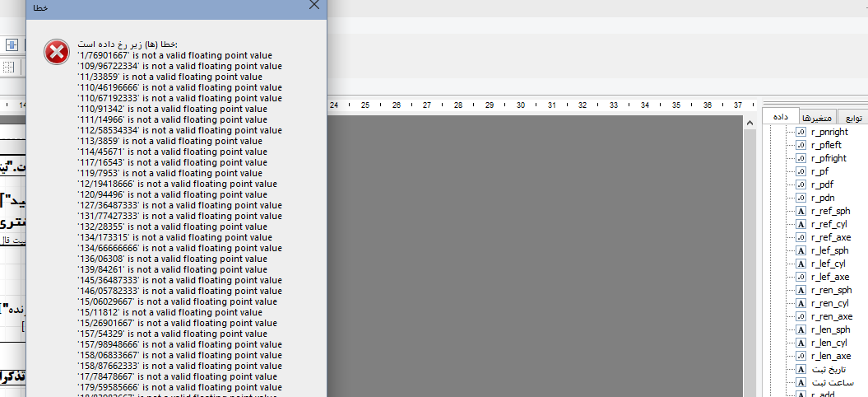The width and height of the screenshot is (868, 397).
Task: Click the scroll up arrow above design area
Action: click(749, 122)
